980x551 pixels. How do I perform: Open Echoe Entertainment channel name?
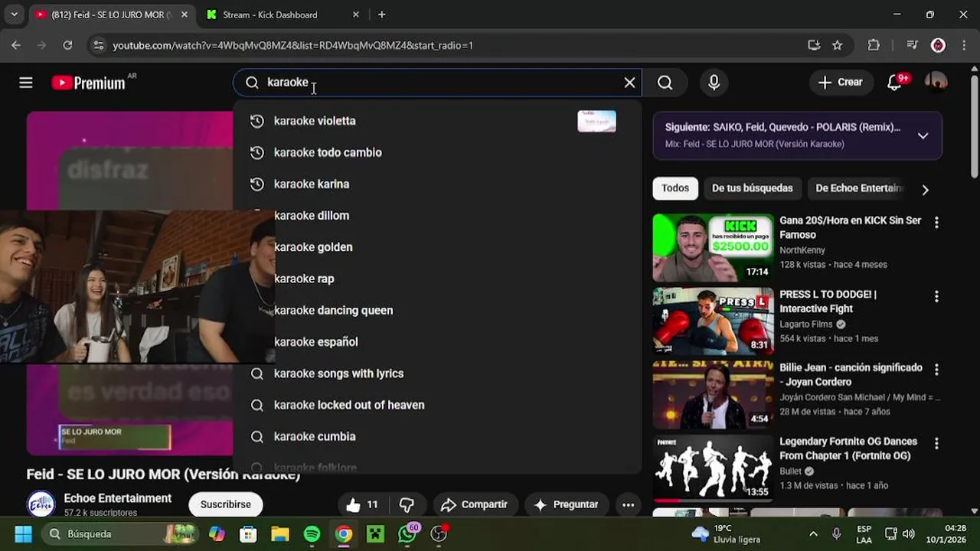click(x=117, y=498)
